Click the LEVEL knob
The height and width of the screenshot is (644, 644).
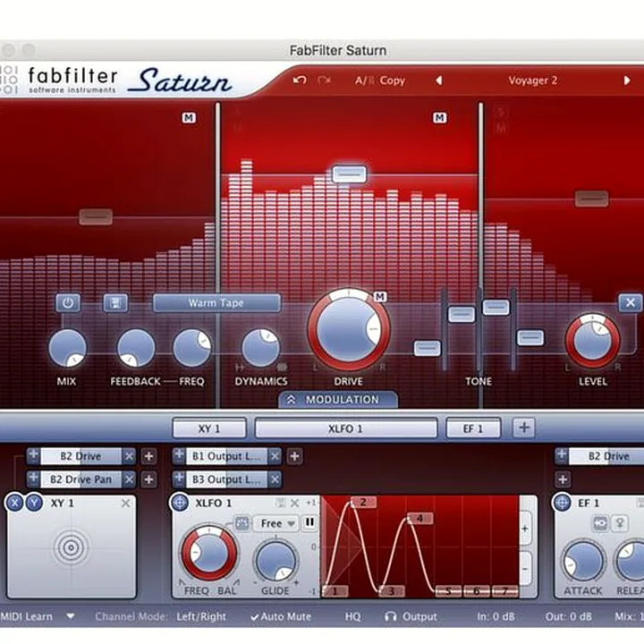[593, 341]
